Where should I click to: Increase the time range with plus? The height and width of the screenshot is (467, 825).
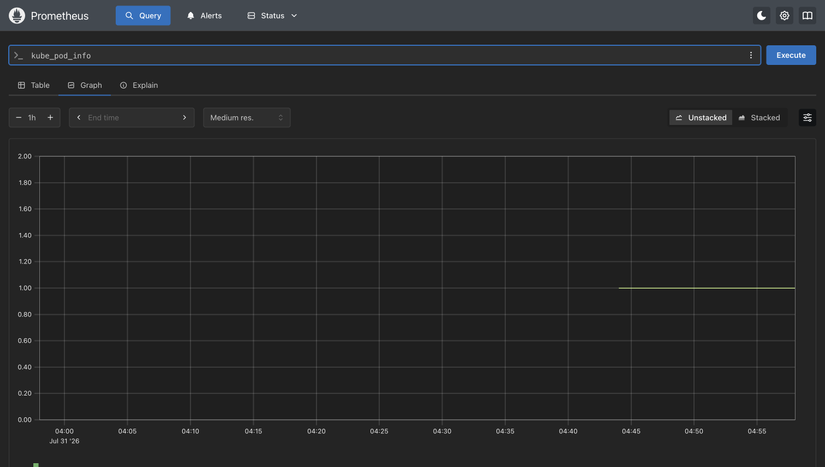51,118
